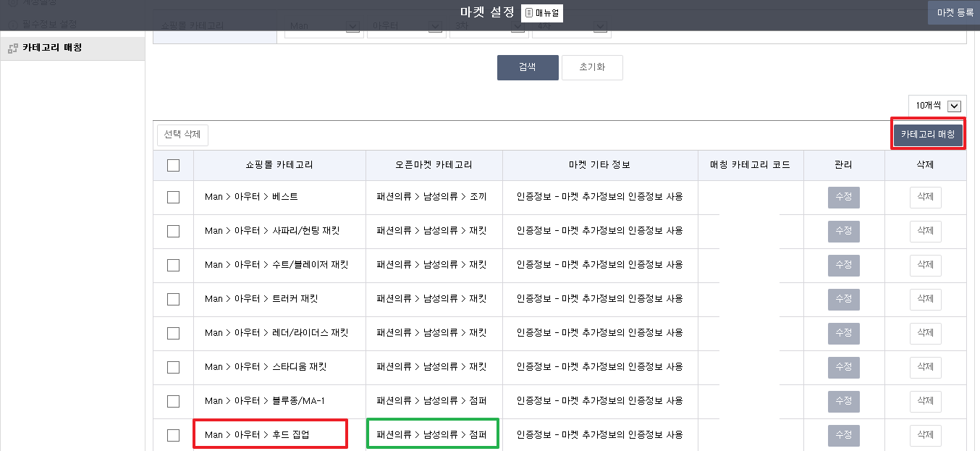This screenshot has height=451, width=980.
Task: Open the 매뉴얼 manual icon button
Action: coord(541,13)
